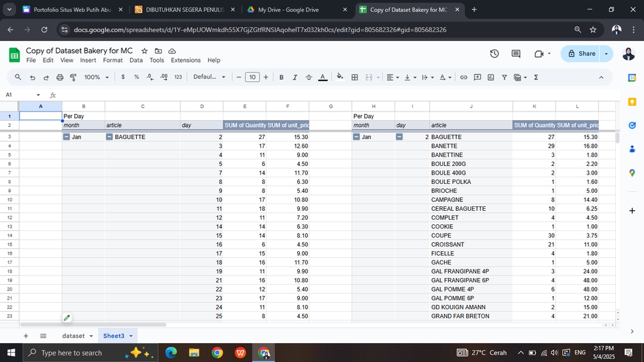Star the document title
This screenshot has height=362, width=644.
(x=144, y=51)
